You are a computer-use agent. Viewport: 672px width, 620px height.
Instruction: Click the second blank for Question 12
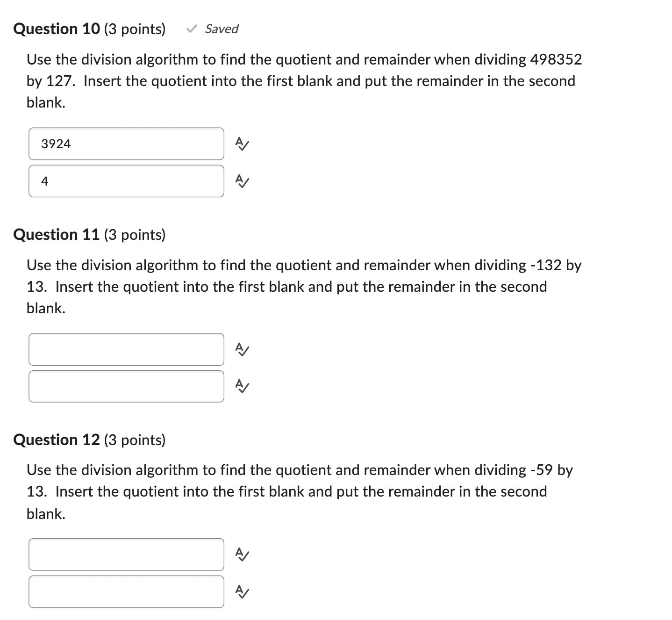126,591
